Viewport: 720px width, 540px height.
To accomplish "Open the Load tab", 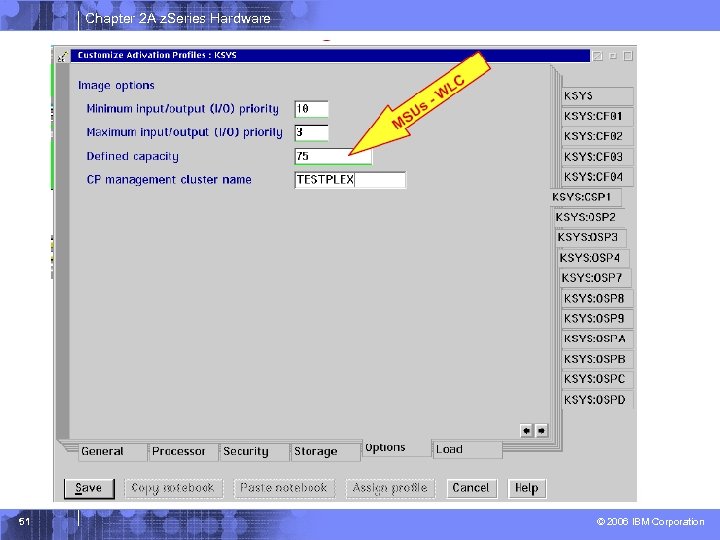I will (467, 450).
